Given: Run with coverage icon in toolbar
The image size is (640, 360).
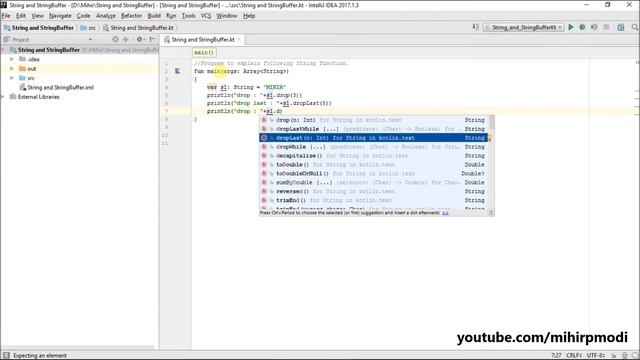Looking at the screenshot, I should 594,27.
